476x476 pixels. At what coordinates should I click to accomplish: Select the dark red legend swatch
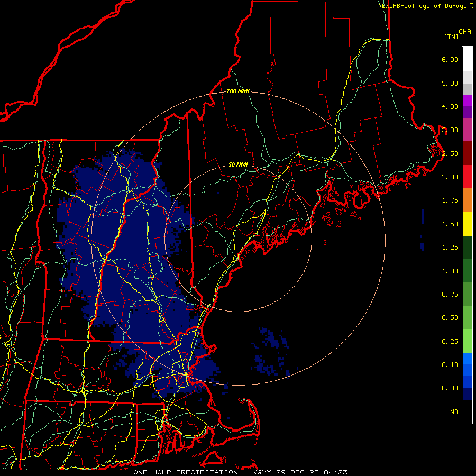(467, 153)
